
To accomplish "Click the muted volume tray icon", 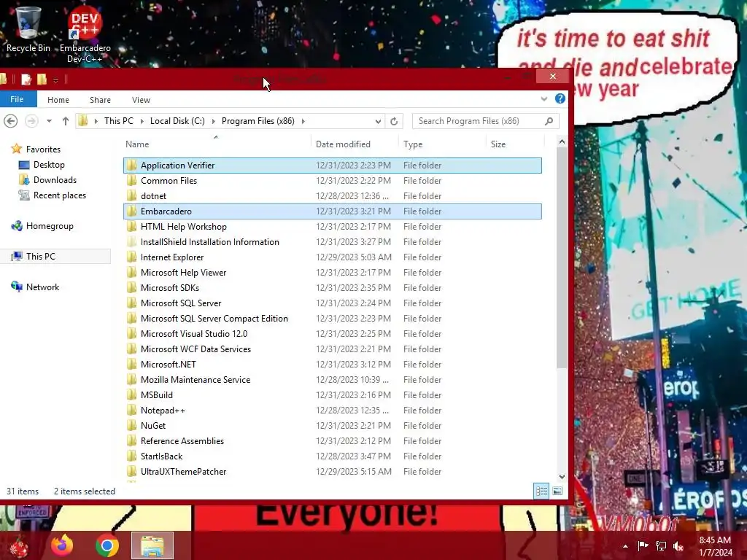I will click(678, 545).
